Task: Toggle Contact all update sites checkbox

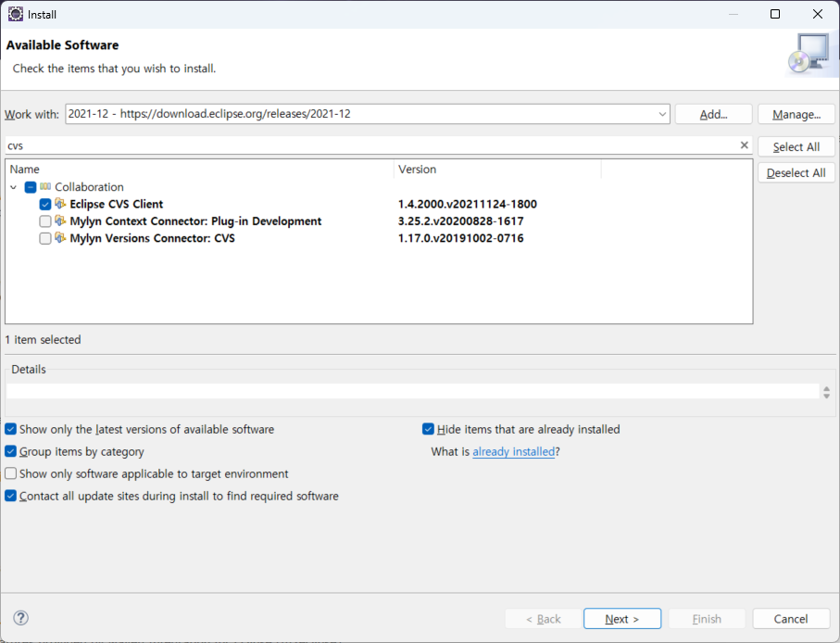Action: pyautogui.click(x=11, y=496)
